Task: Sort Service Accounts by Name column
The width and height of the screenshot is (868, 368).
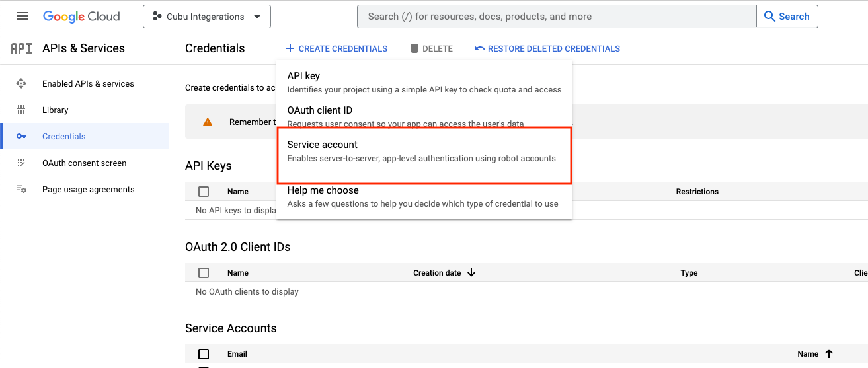Action: point(808,354)
